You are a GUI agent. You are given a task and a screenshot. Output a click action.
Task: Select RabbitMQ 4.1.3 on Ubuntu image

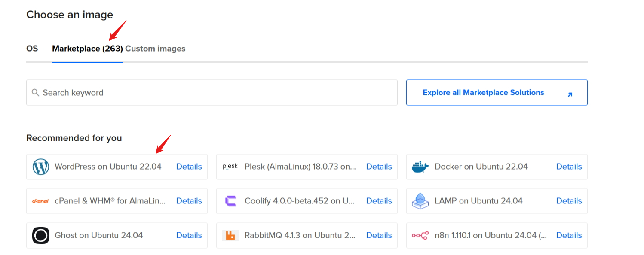pos(307,235)
